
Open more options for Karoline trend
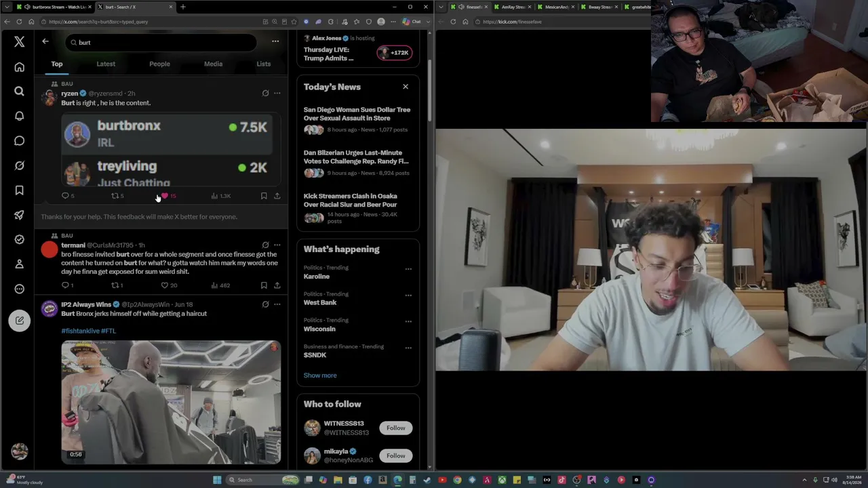tap(408, 269)
